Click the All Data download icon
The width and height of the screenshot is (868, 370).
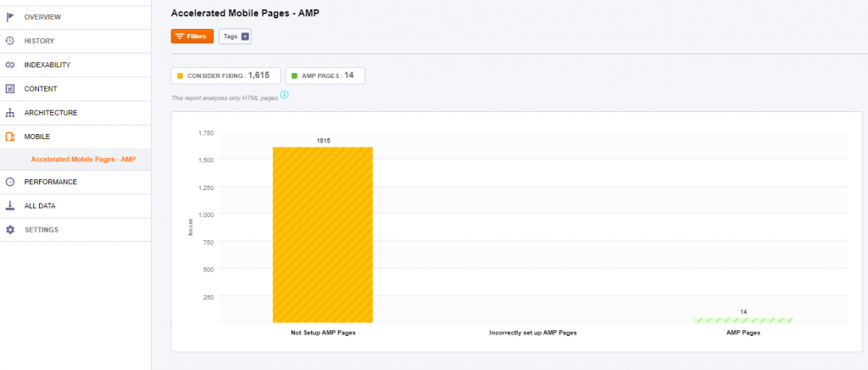10,205
